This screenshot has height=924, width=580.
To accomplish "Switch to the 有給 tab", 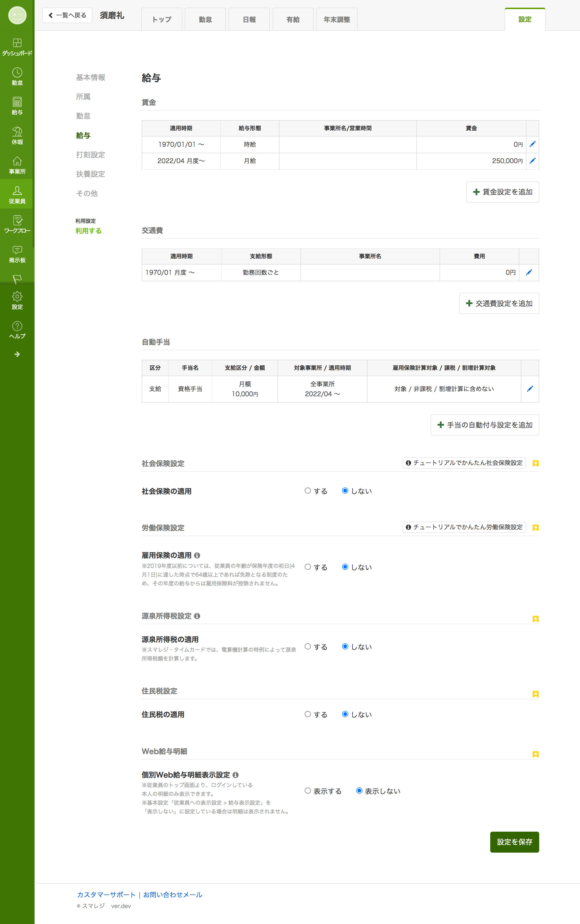I will coord(293,19).
